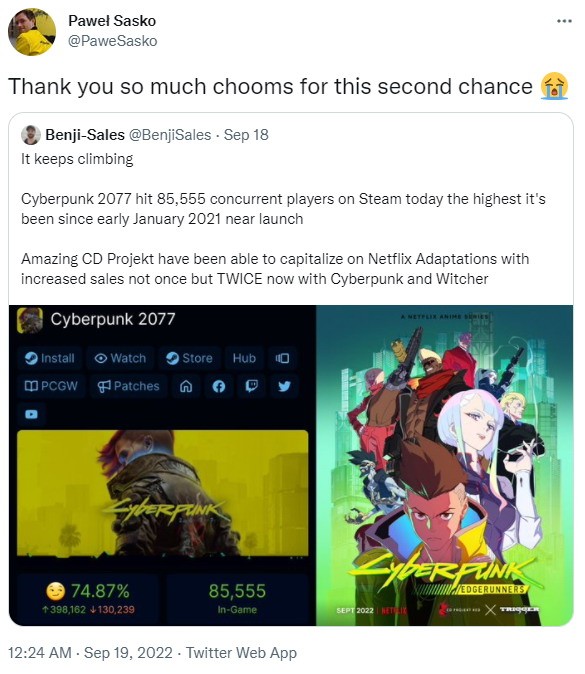Open the @PaweSasko handle link

tap(113, 41)
